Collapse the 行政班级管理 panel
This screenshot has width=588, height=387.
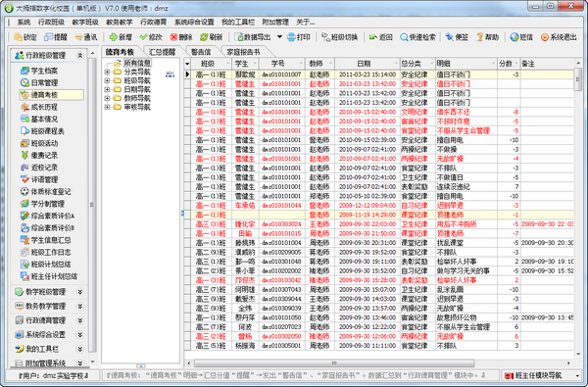point(80,55)
